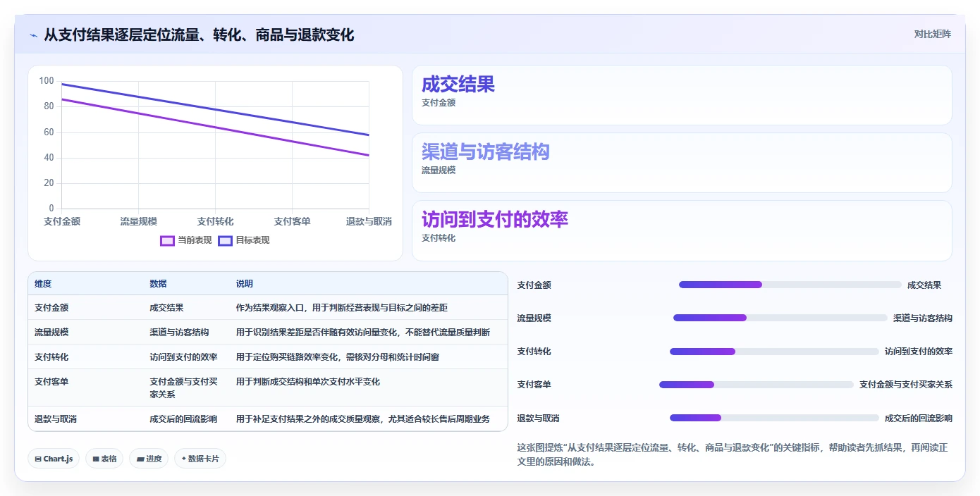Image resolution: width=980 pixels, height=496 pixels.
Task: Click the 成交结果 label beside the first progress bar
Action: pyautogui.click(x=924, y=285)
